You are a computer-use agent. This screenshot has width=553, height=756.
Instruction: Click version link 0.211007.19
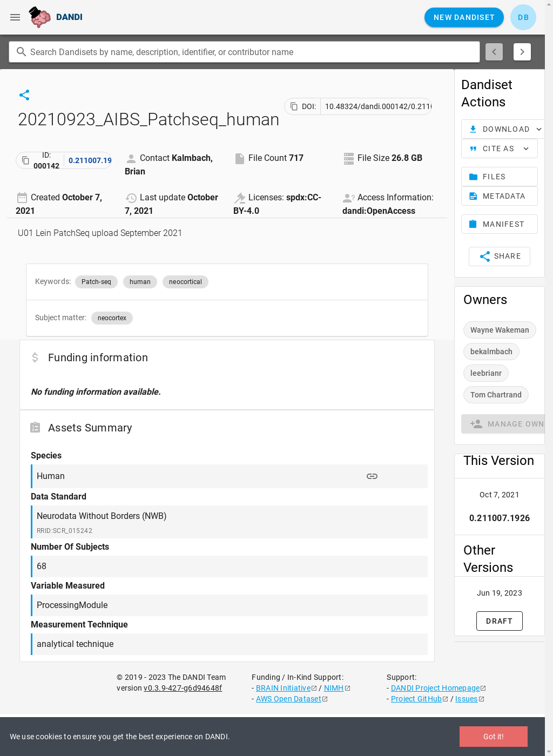pyautogui.click(x=90, y=160)
